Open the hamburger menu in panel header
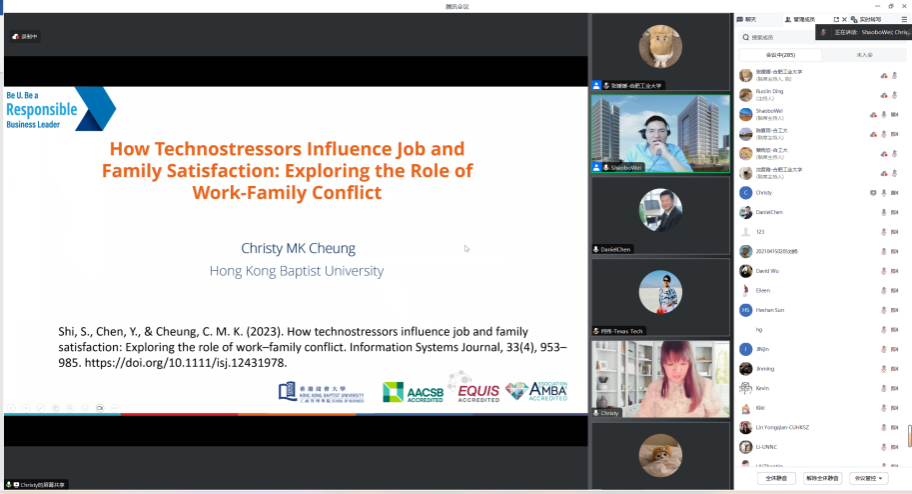The image size is (912, 494). [x=904, y=19]
